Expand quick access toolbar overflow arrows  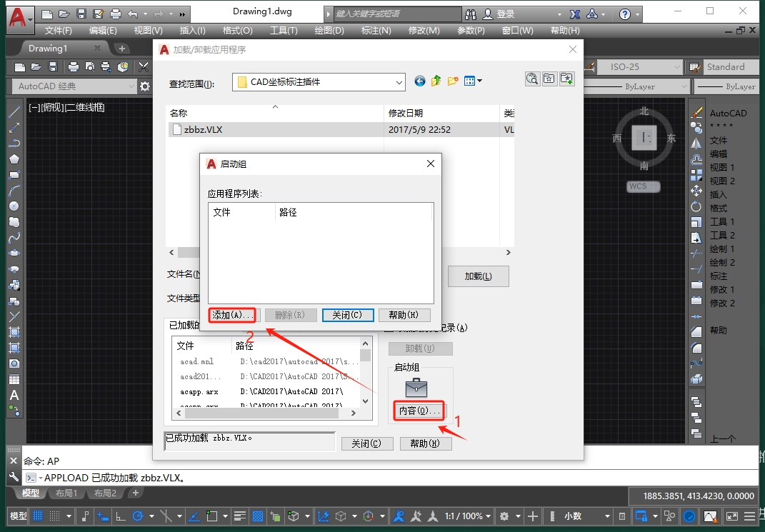coord(182,14)
